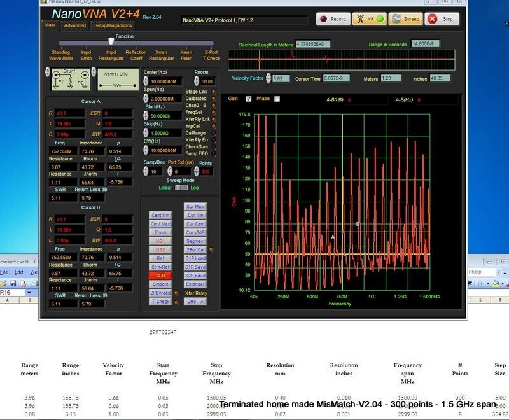The height and width of the screenshot is (420, 509).
Task: Click the Function slider thumb
Action: click(x=111, y=41)
